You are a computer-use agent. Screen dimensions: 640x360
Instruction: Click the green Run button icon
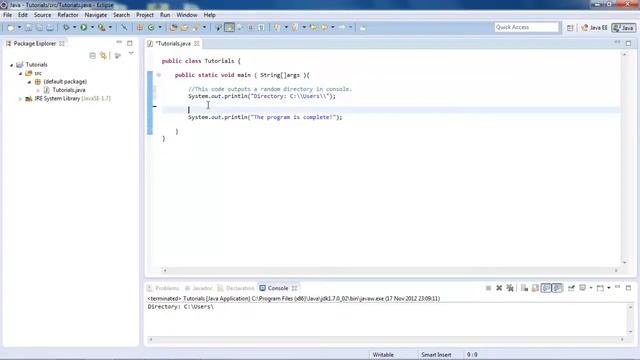84,27
